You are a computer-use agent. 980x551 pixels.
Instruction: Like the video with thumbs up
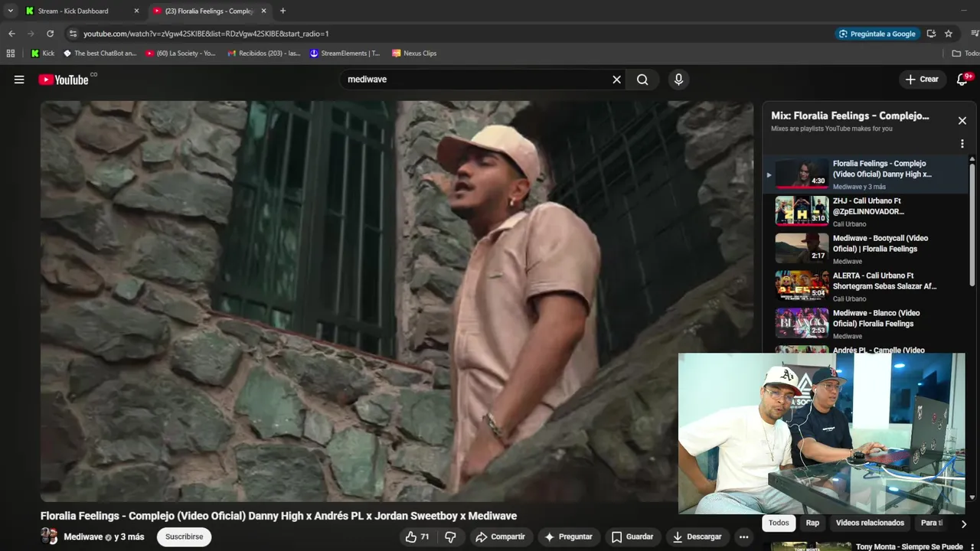tap(418, 537)
